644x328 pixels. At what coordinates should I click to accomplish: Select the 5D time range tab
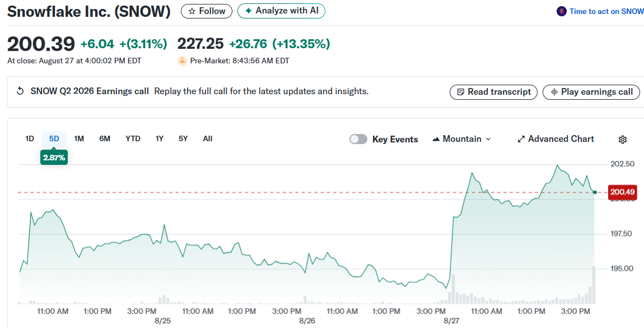[x=54, y=139]
